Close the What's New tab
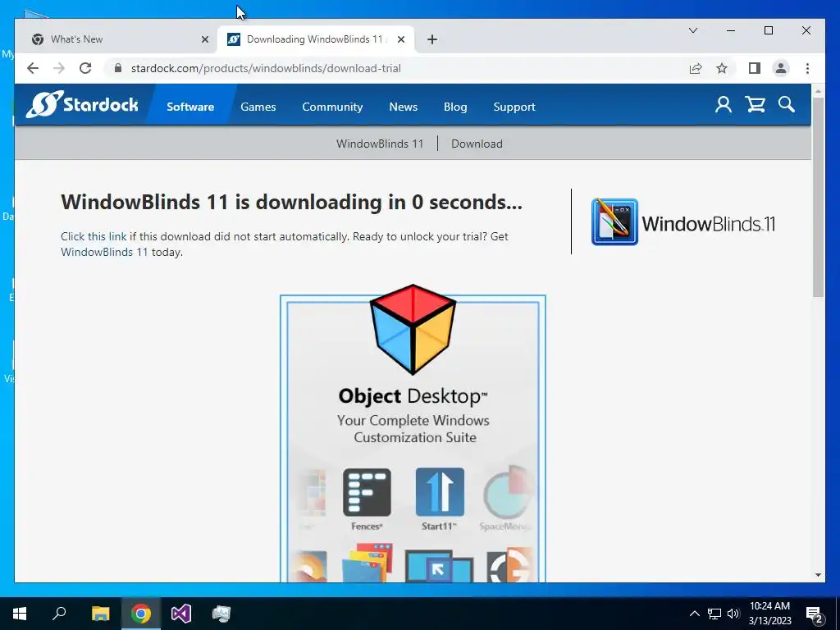This screenshot has width=840, height=630. [204, 39]
